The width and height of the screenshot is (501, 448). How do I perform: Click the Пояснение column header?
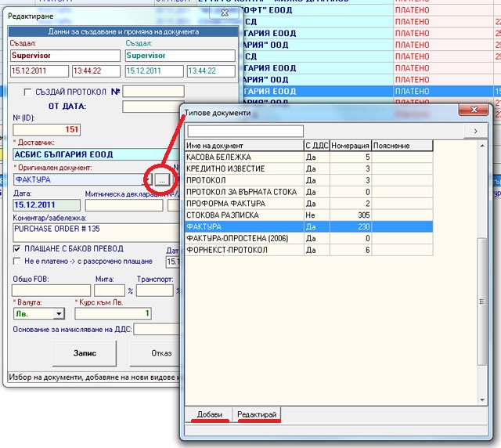click(x=402, y=146)
